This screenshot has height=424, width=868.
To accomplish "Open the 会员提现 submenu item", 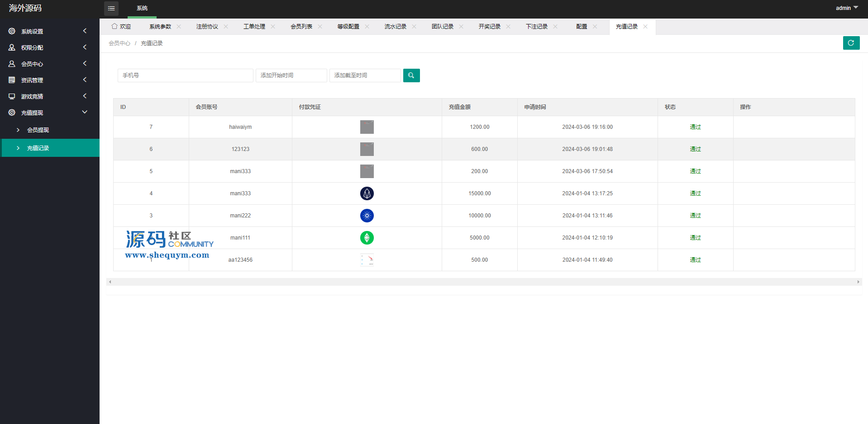I will click(50, 130).
